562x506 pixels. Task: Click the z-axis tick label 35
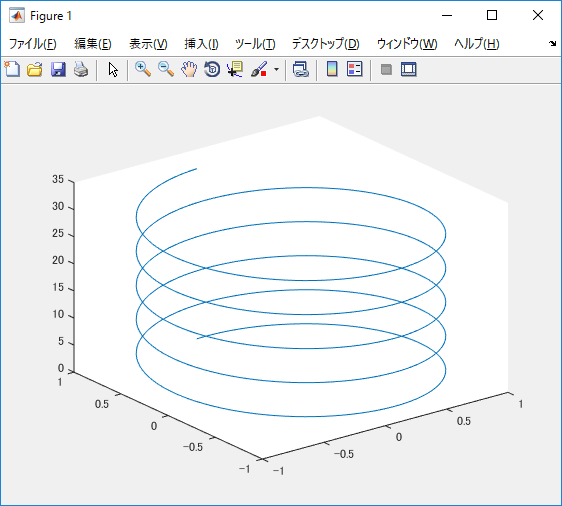58,179
